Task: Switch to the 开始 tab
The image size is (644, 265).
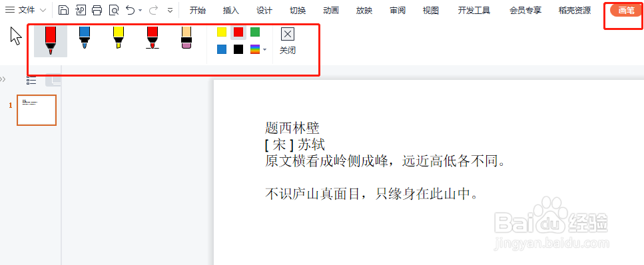Action: point(198,11)
